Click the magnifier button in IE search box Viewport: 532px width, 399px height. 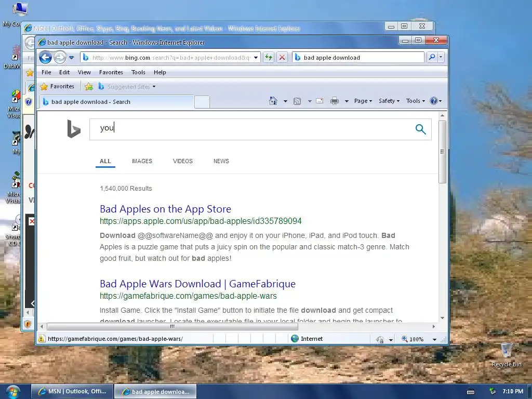click(432, 57)
